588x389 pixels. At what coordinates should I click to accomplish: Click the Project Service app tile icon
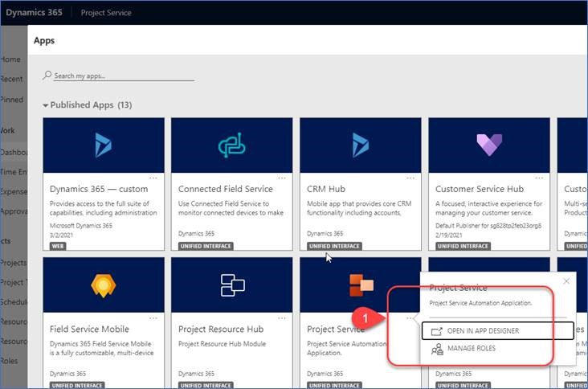tap(360, 285)
